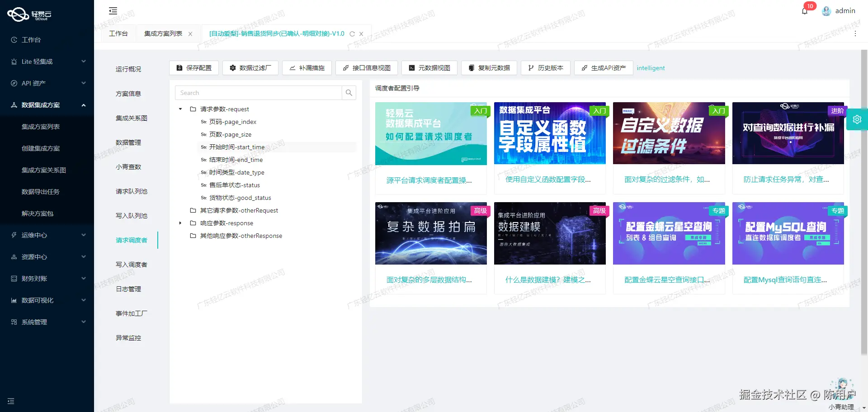Screen dimensions: 868x412
Task: Click the 复制元数据 copy icon
Action: click(x=472, y=68)
